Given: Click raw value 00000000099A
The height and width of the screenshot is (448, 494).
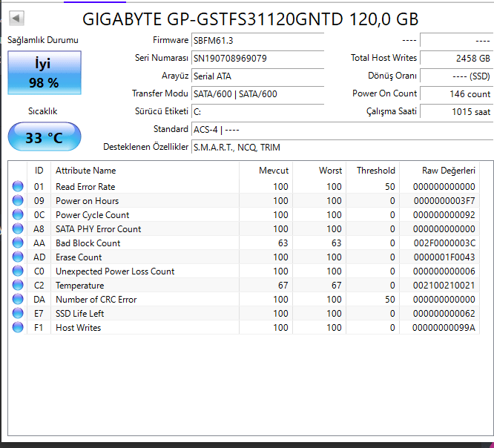Looking at the screenshot, I should point(444,328).
